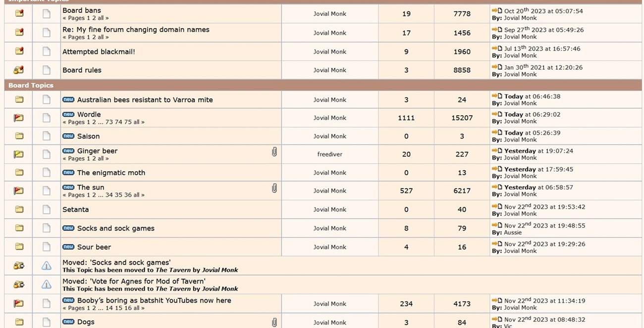This screenshot has height=328, width=644.
Task: Click the 'new' badge beside Dogs topic
Action: pos(68,322)
